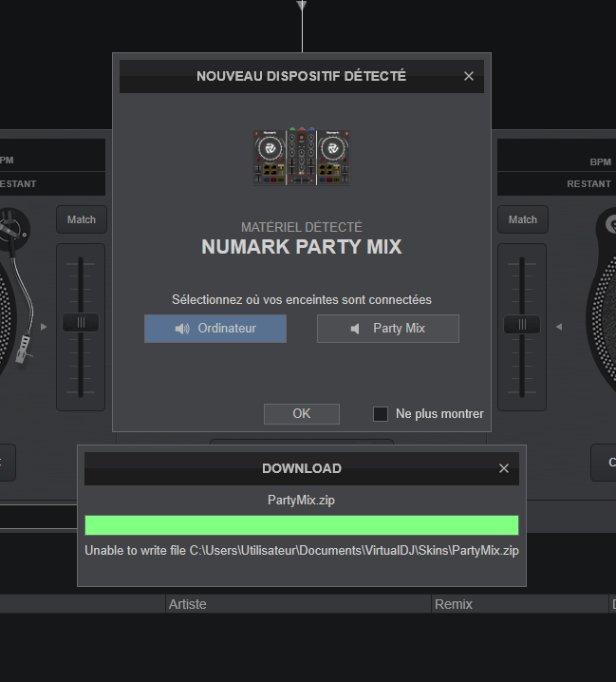Close the Nouveau Dispositif Détecté dialog
Viewport: 616px width, 682px height.
[x=469, y=76]
